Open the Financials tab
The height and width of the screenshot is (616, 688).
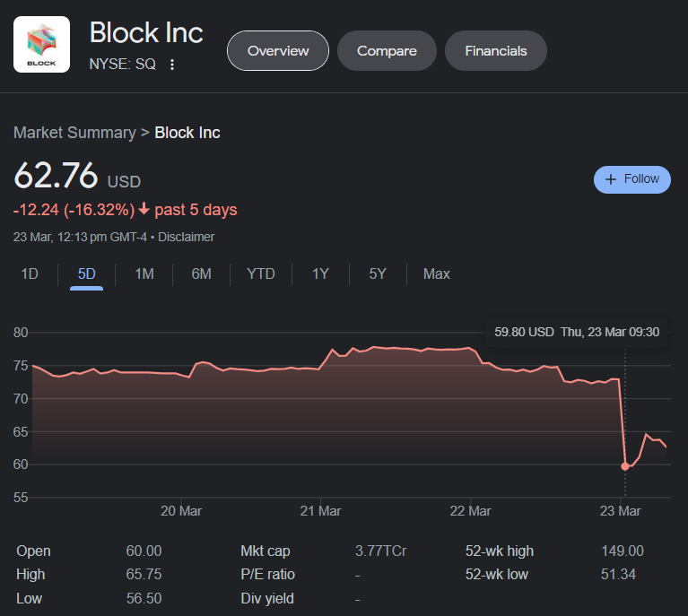click(496, 51)
